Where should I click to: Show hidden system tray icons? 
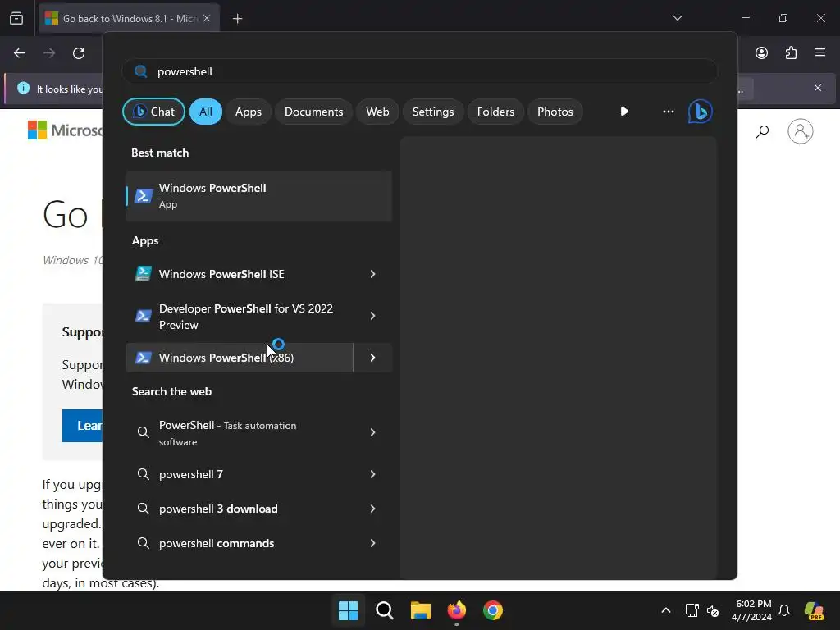coord(666,610)
